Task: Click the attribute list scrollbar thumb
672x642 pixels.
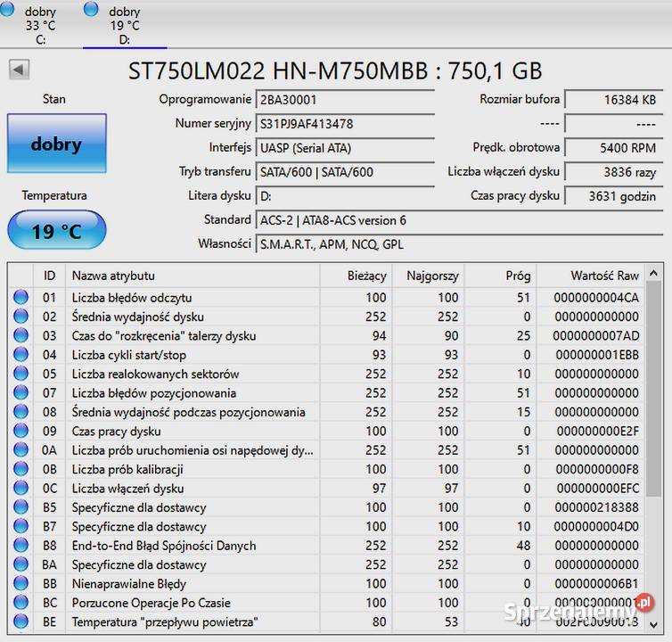Action: pyautogui.click(x=653, y=389)
